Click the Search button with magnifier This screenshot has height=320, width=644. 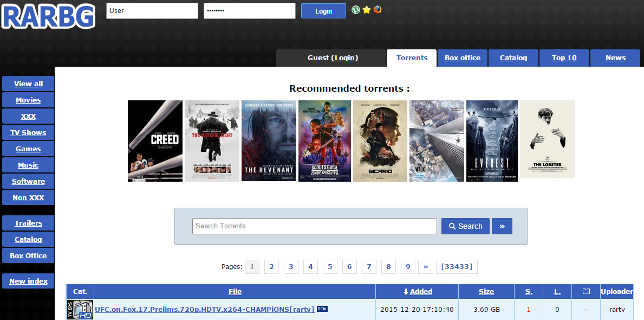465,226
